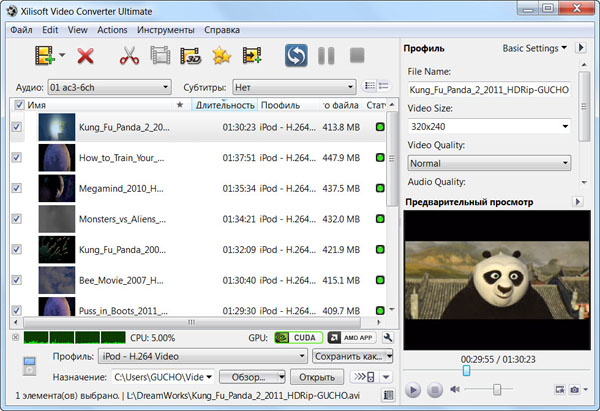Toggle the select-all checkbox in the header
Image resolution: width=600 pixels, height=411 pixels.
click(x=18, y=104)
